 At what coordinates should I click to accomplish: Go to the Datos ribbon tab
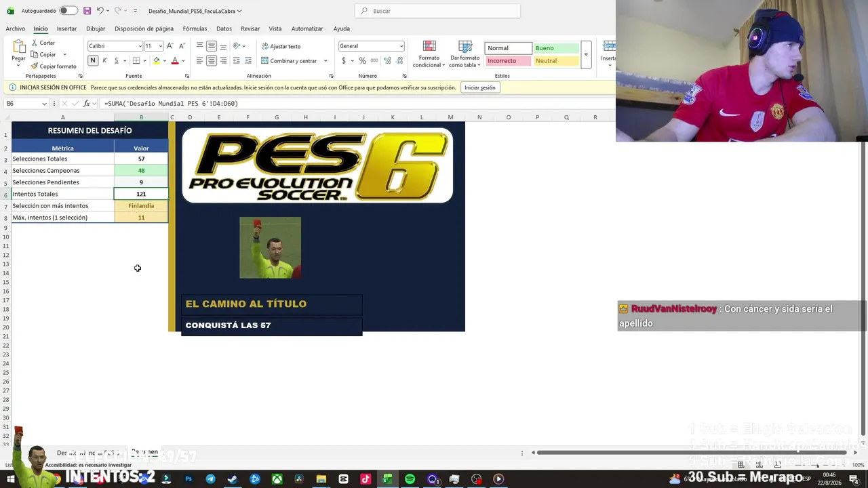click(x=224, y=28)
